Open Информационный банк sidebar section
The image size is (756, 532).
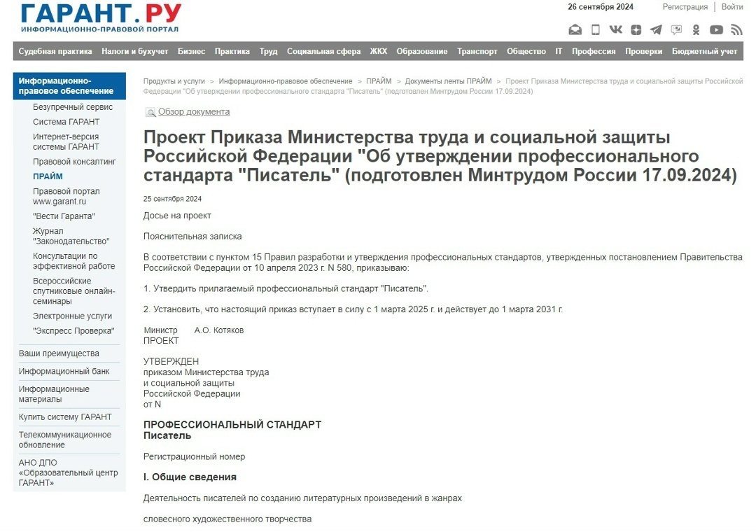coord(64,372)
